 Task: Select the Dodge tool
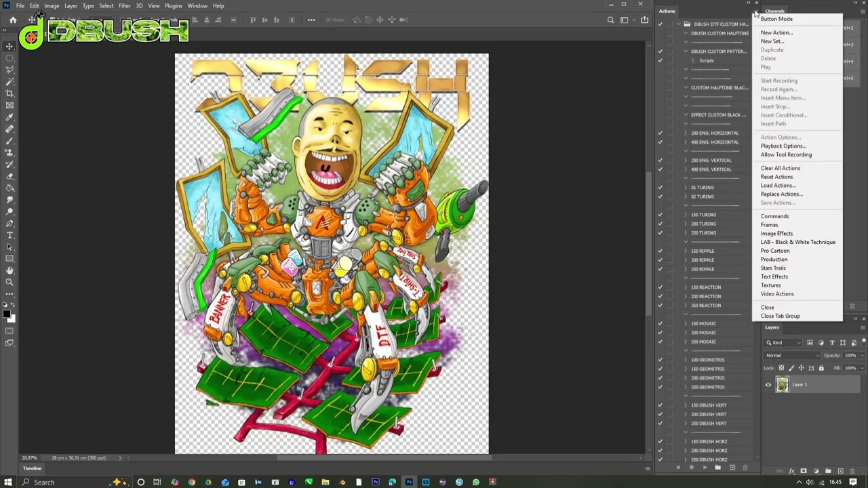[9, 211]
